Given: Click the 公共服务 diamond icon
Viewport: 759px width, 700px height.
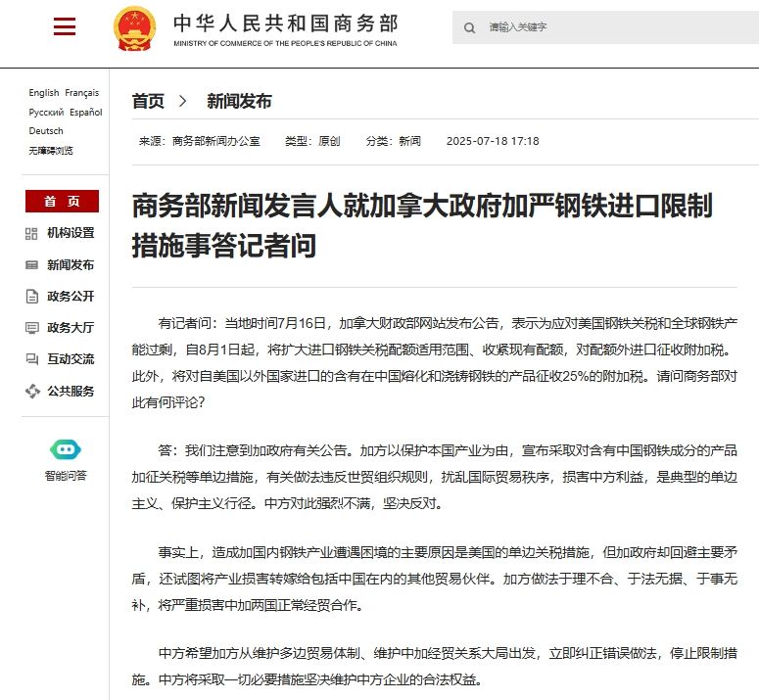Looking at the screenshot, I should [32, 391].
